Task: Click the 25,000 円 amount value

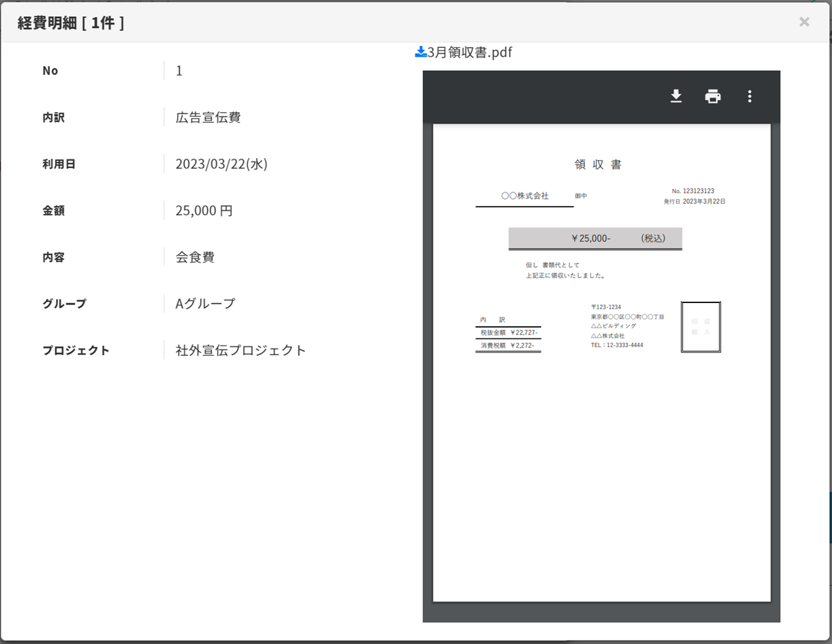Action: (204, 211)
